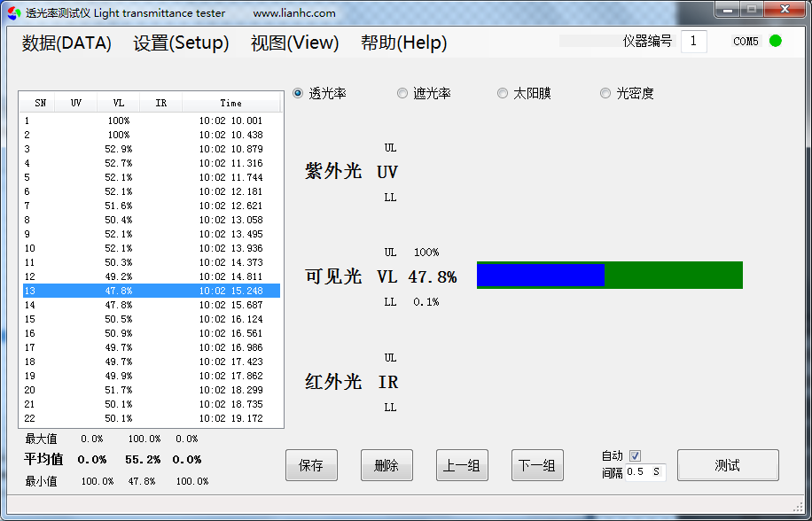Select row 3 with 52.9%
Screen dimensions: 812x521
152,149
